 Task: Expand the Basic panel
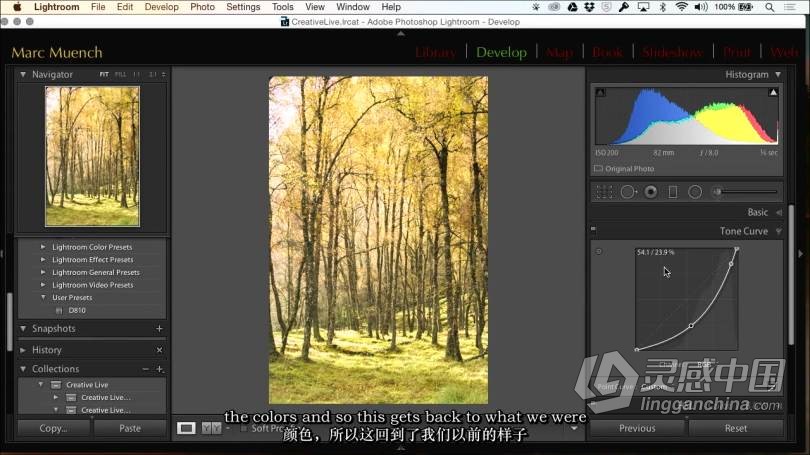tap(779, 212)
